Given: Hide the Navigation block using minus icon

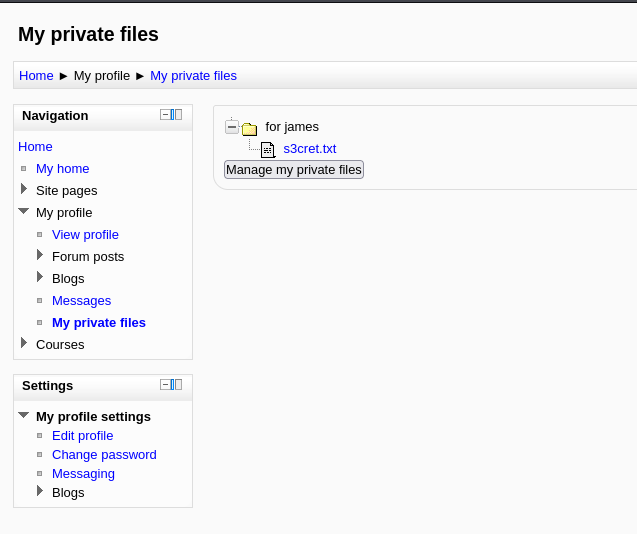Looking at the screenshot, I should pos(165,115).
